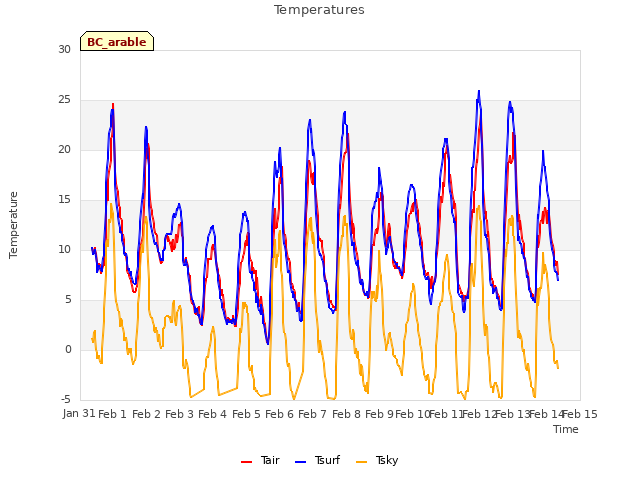
Task: Click the 20 y-axis tick label
Action: click(64, 149)
